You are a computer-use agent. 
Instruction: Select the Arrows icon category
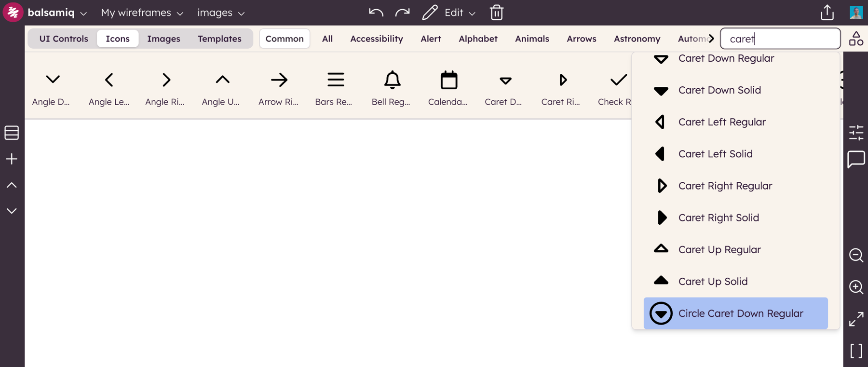[x=581, y=39]
